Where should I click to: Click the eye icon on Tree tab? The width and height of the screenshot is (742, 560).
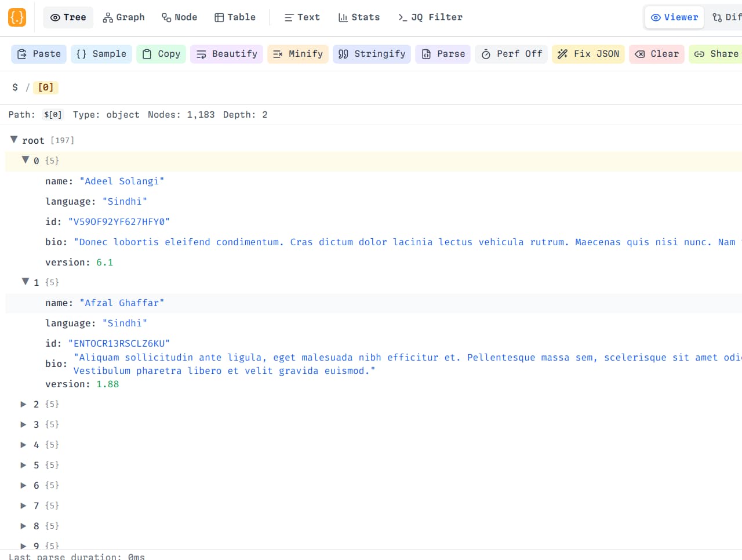click(55, 18)
